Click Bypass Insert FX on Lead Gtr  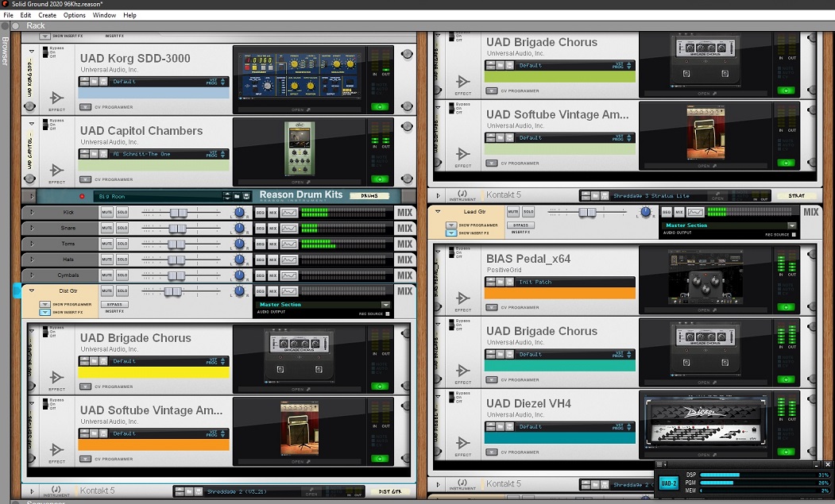(x=520, y=225)
